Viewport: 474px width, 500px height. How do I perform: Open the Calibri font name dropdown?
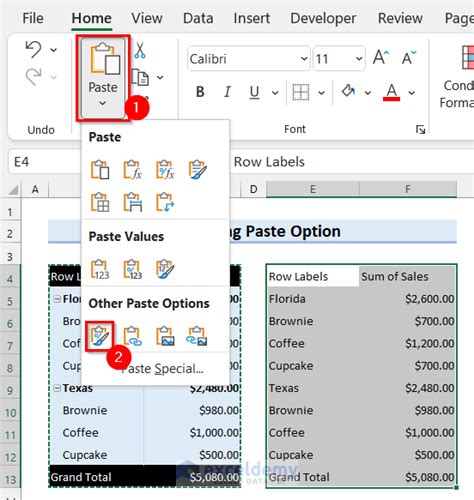pos(304,59)
